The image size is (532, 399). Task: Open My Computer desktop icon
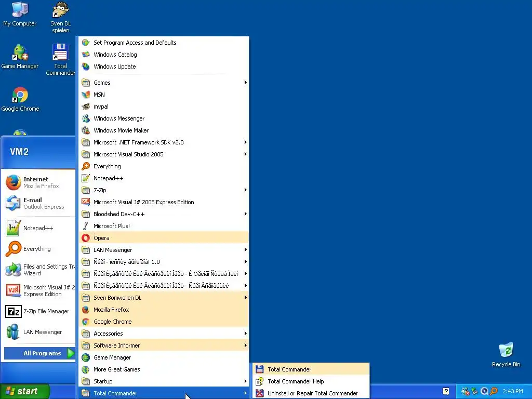[20, 14]
